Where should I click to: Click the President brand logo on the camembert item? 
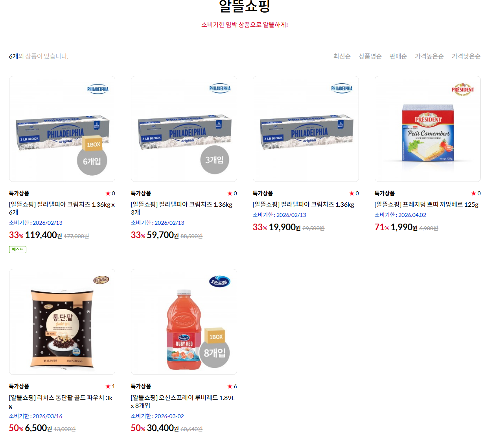pyautogui.click(x=463, y=89)
